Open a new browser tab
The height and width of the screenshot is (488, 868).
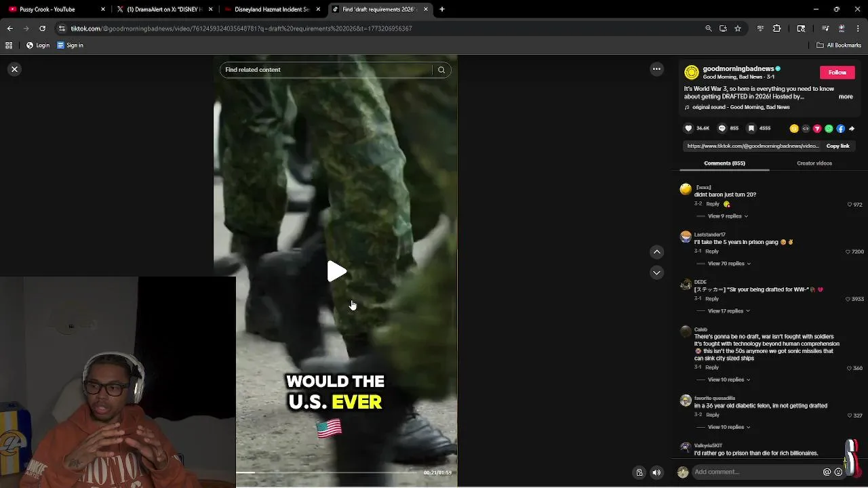pos(442,9)
